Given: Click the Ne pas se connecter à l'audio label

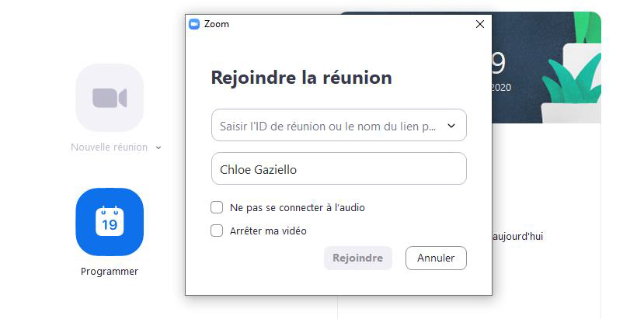Looking at the screenshot, I should pyautogui.click(x=298, y=208).
